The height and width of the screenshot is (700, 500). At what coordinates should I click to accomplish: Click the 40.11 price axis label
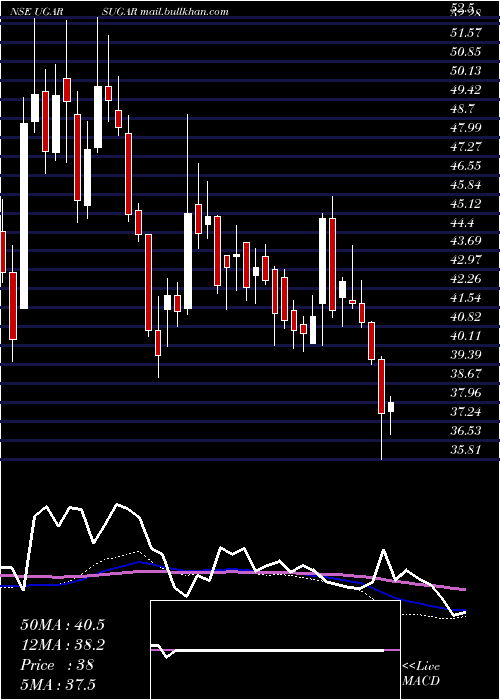click(466, 336)
